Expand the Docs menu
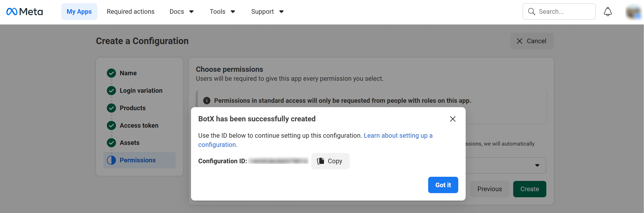This screenshot has width=644, height=213. click(182, 12)
